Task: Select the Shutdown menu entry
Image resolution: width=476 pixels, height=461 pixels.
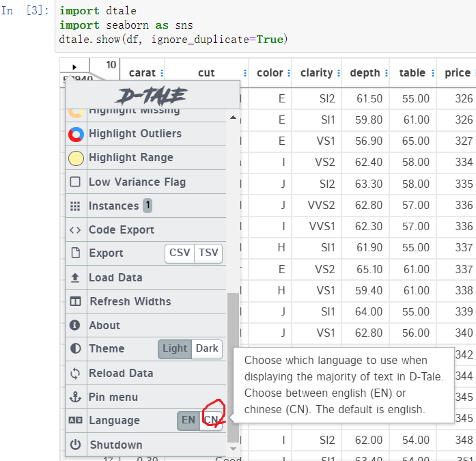Action: [x=145, y=445]
